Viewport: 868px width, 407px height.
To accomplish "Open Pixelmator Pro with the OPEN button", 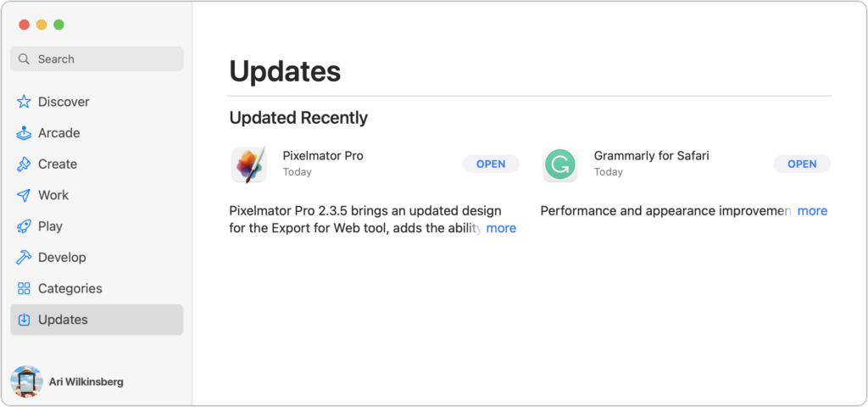I will (491, 164).
